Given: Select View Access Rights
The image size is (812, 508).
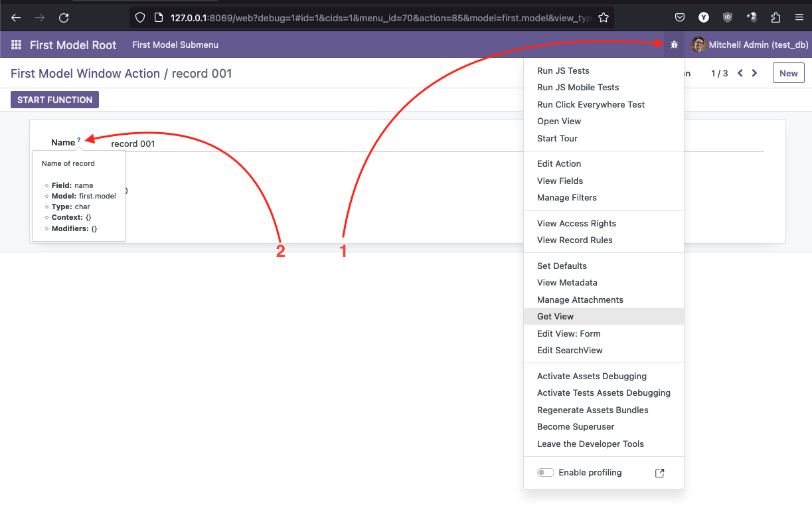Looking at the screenshot, I should pyautogui.click(x=576, y=223).
